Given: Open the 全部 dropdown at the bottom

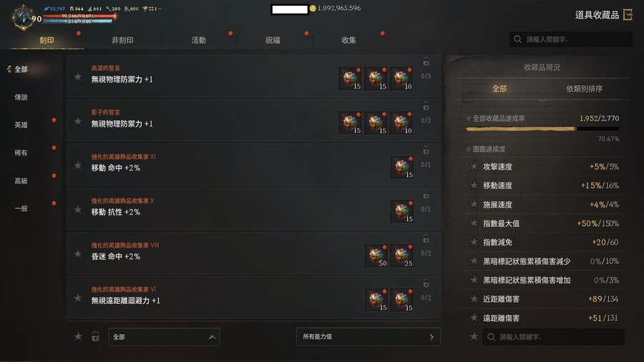Looking at the screenshot, I should [x=164, y=337].
